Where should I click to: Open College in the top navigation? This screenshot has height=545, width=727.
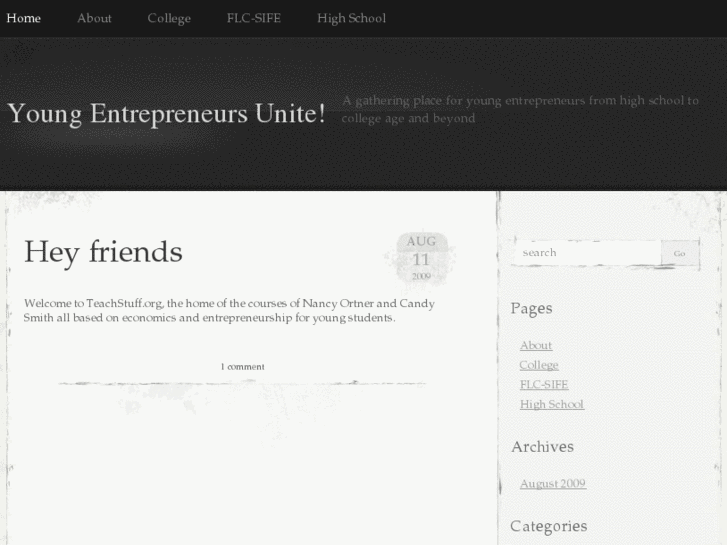(x=169, y=18)
